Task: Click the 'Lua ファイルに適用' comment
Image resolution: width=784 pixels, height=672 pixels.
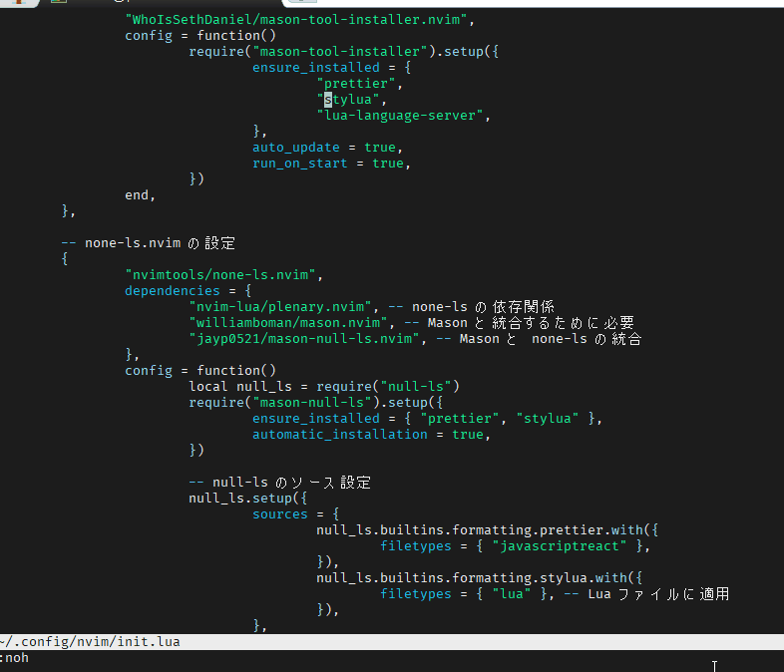Action: [x=658, y=594]
